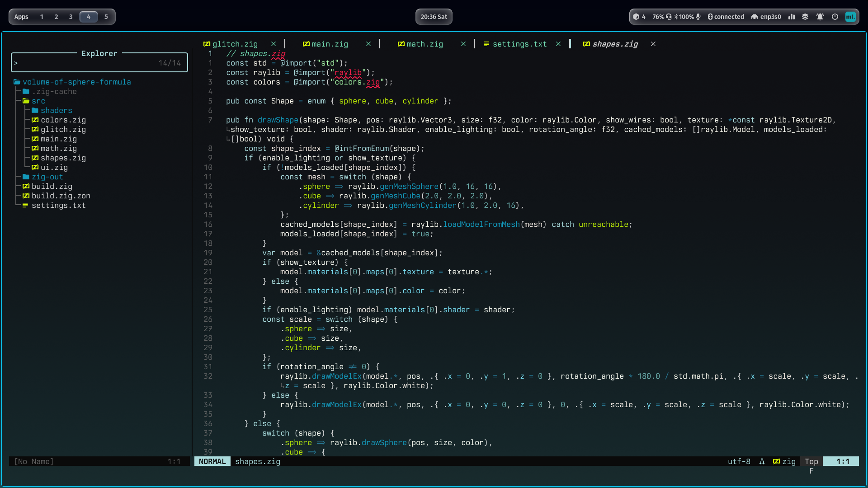Close the glitch.zig tab
Image resolution: width=868 pixels, height=488 pixels.
tap(274, 44)
